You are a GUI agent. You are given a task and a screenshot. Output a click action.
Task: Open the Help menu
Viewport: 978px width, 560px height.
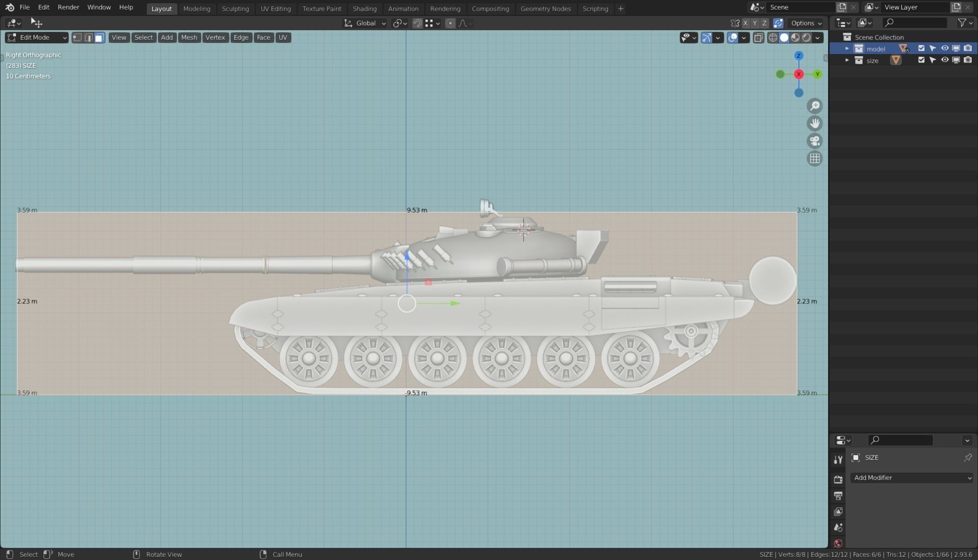(126, 7)
